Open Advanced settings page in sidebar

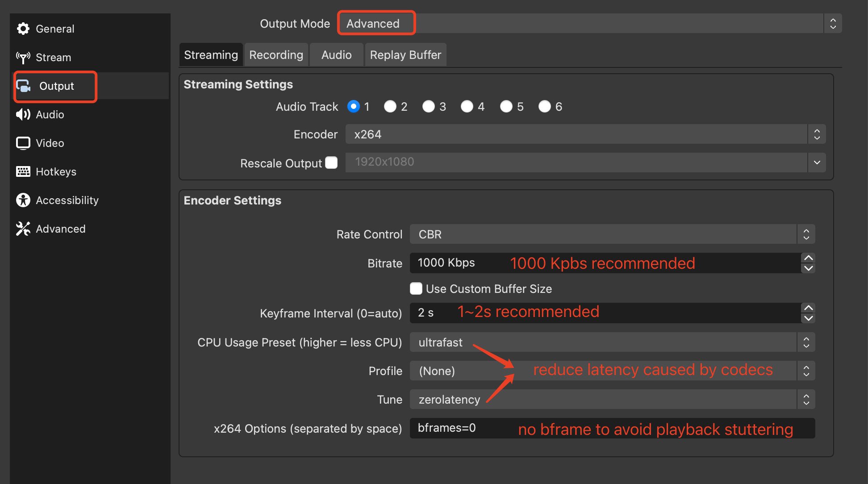pos(89,229)
